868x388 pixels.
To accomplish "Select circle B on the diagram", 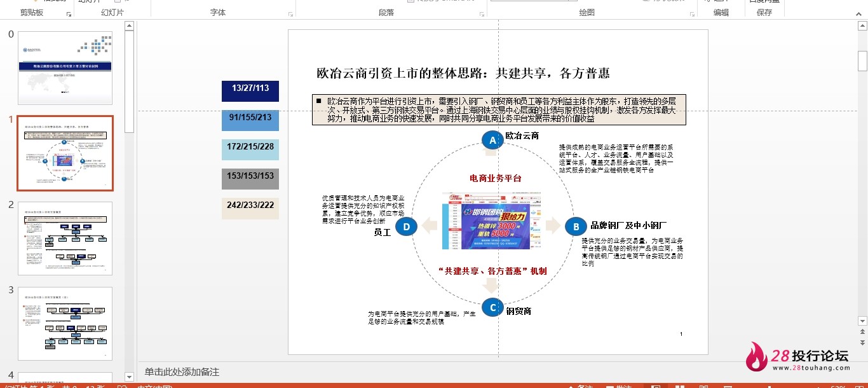I will click(576, 226).
